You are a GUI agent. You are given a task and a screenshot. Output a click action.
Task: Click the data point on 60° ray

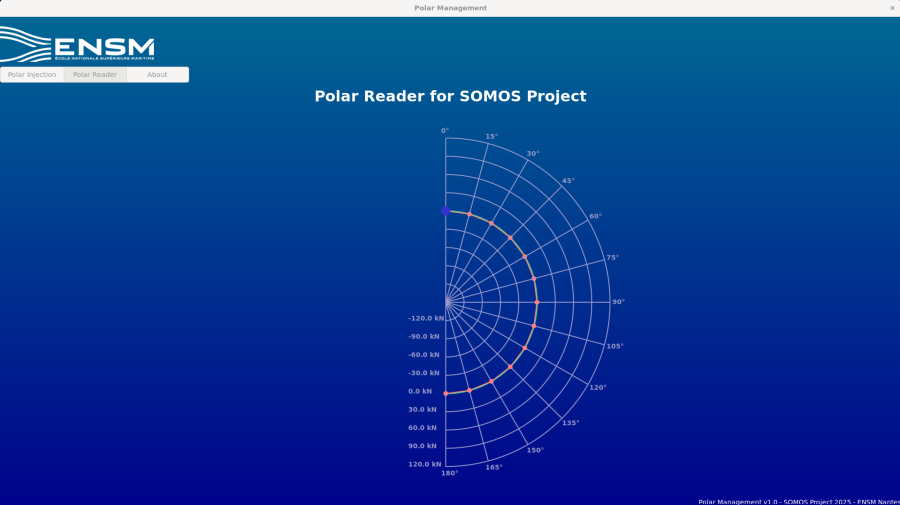[x=525, y=257]
